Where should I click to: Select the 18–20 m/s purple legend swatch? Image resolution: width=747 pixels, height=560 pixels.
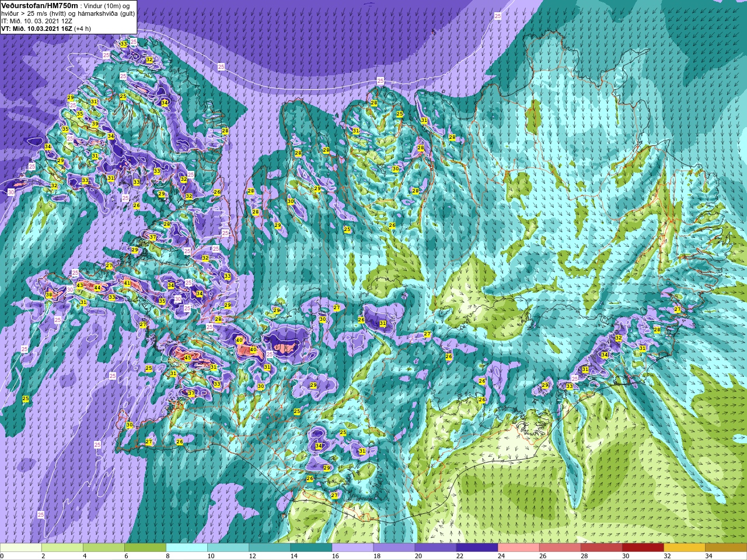(x=394, y=548)
